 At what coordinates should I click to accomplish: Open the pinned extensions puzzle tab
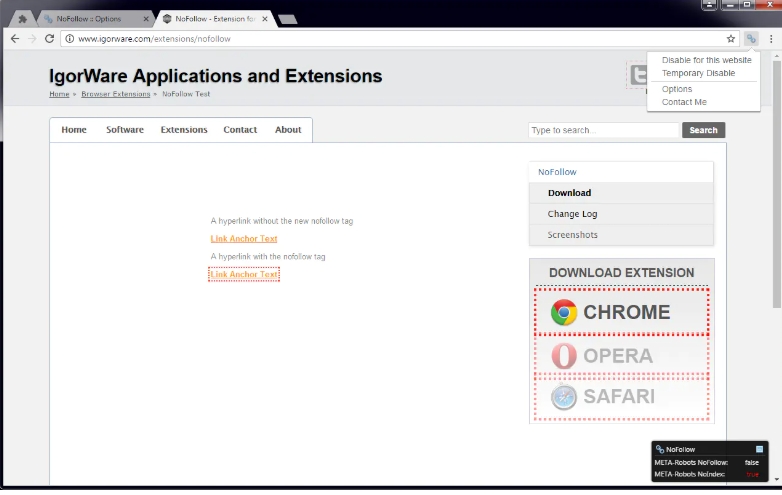pos(22,19)
